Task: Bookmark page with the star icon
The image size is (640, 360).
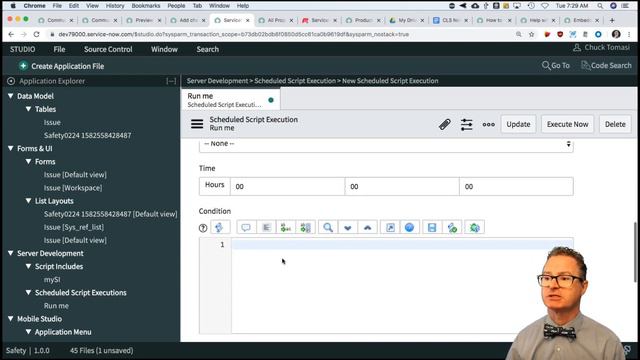Action: coord(531,35)
